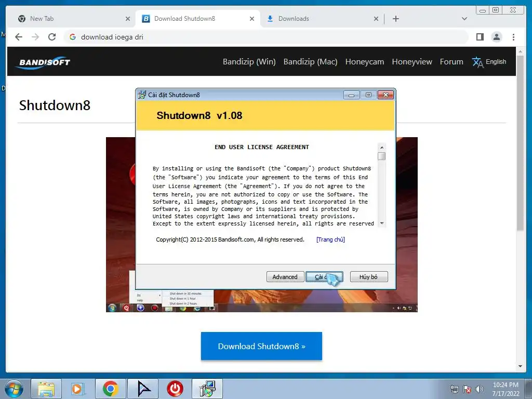The height and width of the screenshot is (399, 532).
Task: Open the English language selector
Action: 489,62
